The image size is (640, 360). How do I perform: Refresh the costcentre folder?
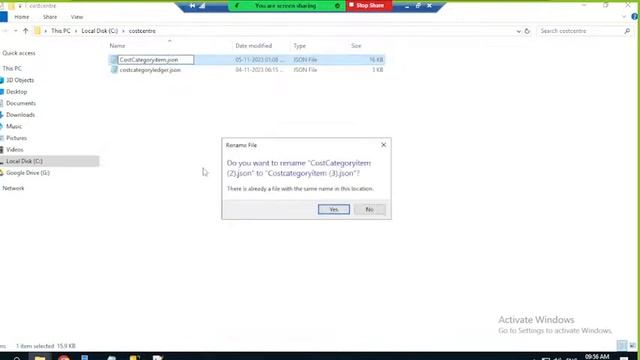point(527,31)
